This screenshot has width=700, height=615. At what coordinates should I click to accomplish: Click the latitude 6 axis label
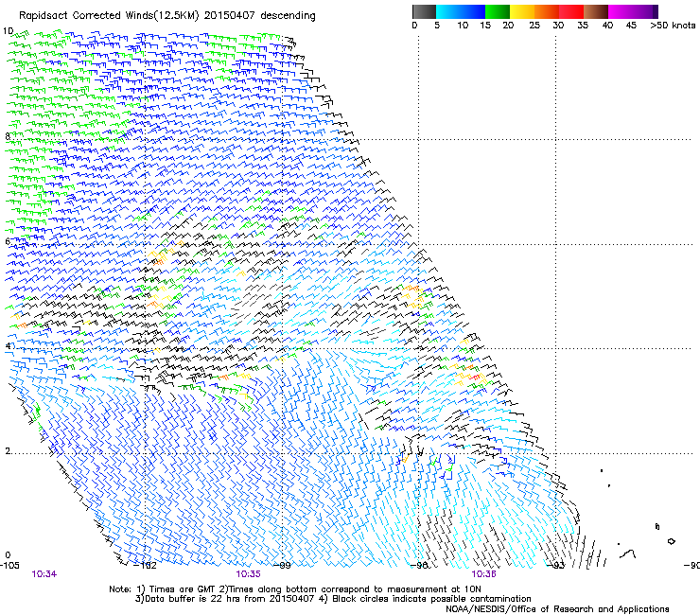tap(8, 241)
